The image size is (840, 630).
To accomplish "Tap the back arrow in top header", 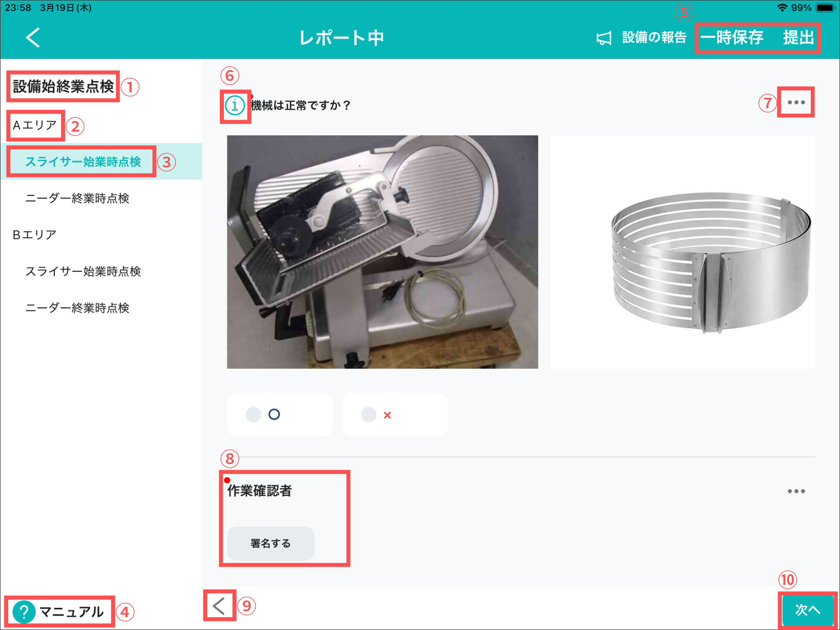I will pyautogui.click(x=33, y=38).
